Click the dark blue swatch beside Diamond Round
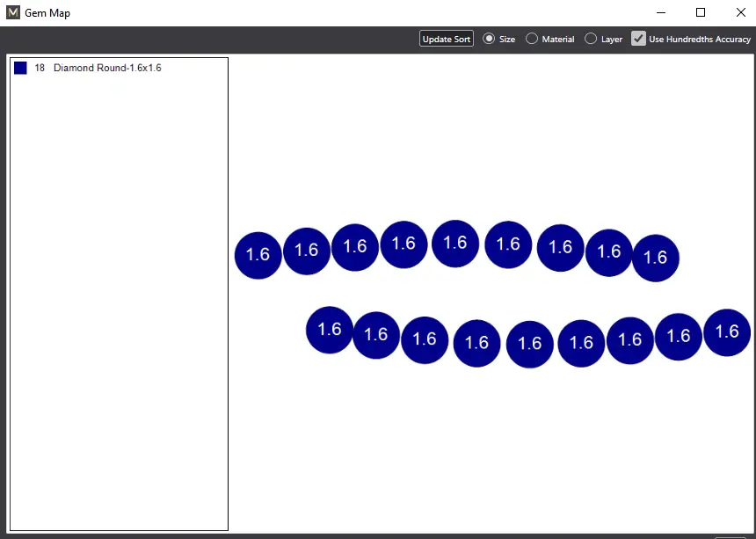This screenshot has height=539, width=756. (20, 68)
